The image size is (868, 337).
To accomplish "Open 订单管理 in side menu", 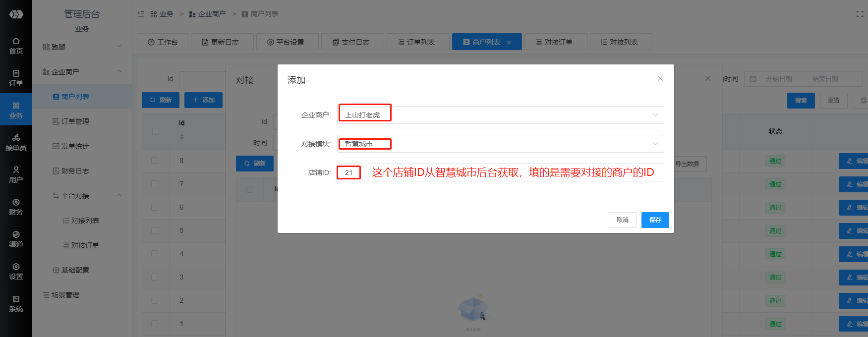I will coord(82,121).
